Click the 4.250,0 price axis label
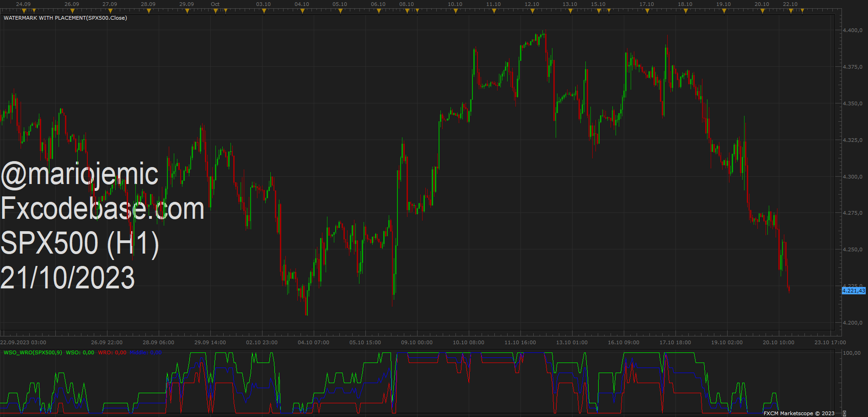The height and width of the screenshot is (417, 868). point(852,249)
